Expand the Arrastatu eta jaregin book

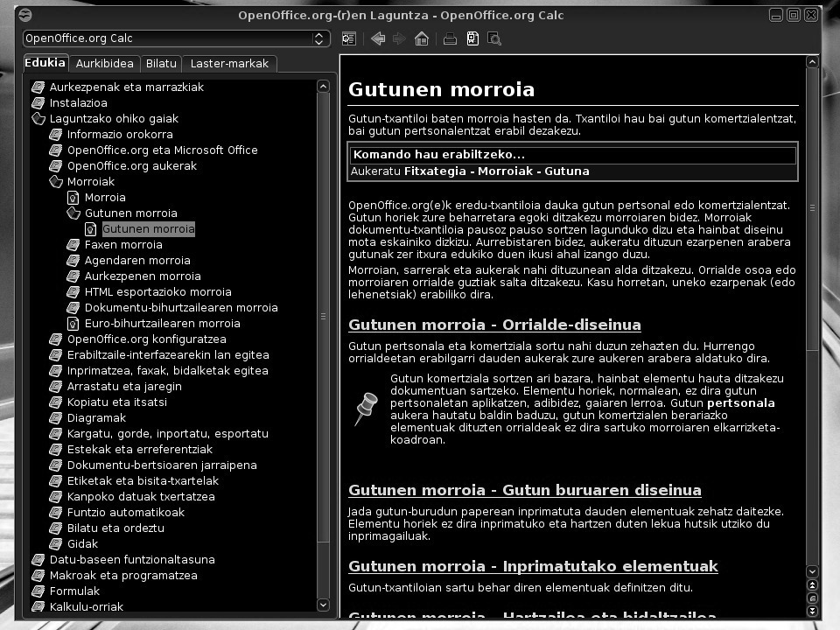[x=115, y=386]
